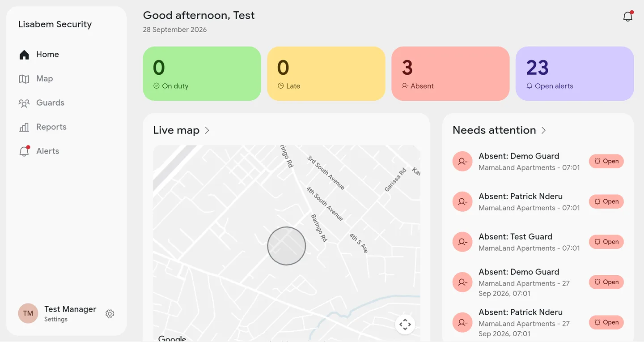Select 'Absent: Test Guard' alert title

pos(515,237)
